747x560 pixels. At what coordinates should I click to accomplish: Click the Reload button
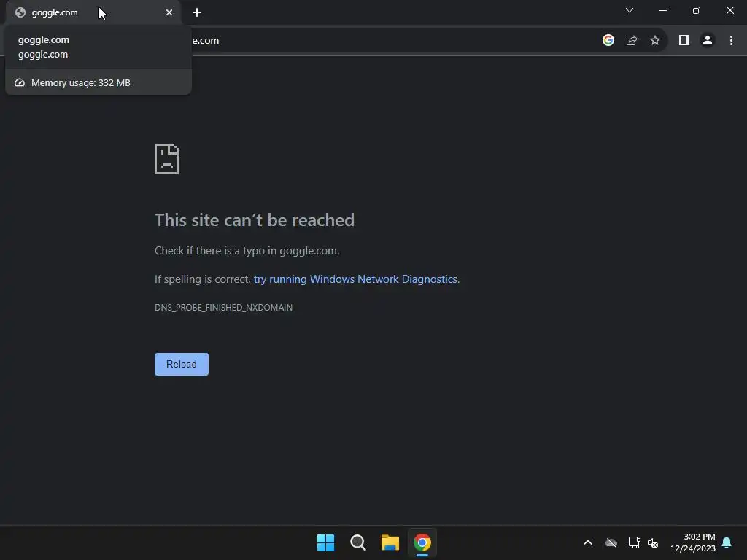[182, 365]
